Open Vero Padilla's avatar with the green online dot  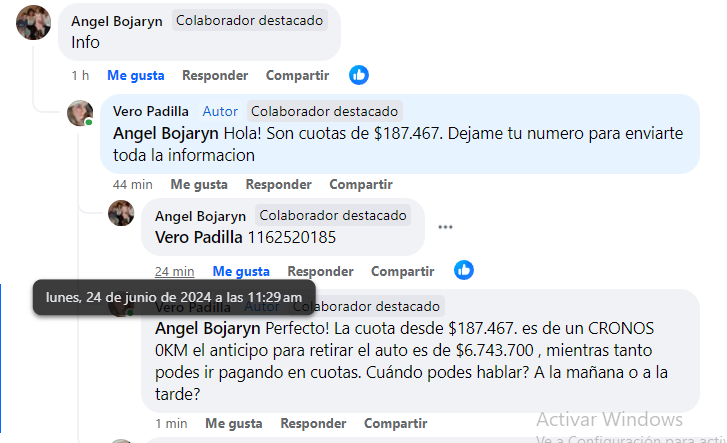[80, 113]
